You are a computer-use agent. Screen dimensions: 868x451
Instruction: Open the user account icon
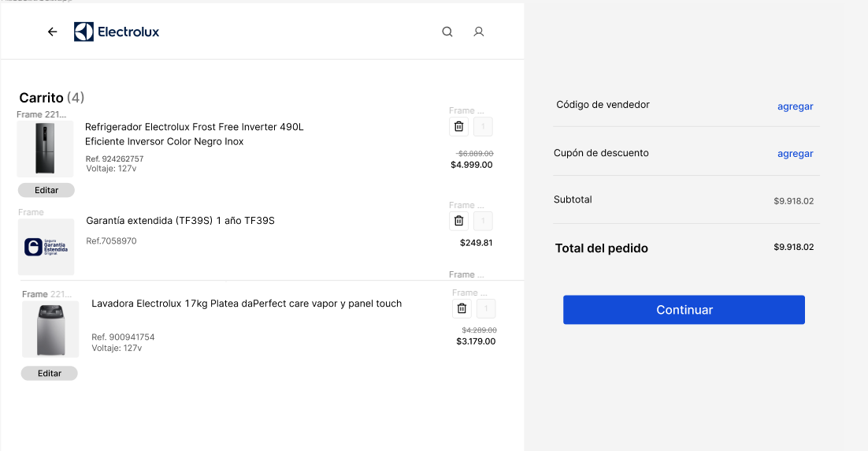(x=478, y=32)
